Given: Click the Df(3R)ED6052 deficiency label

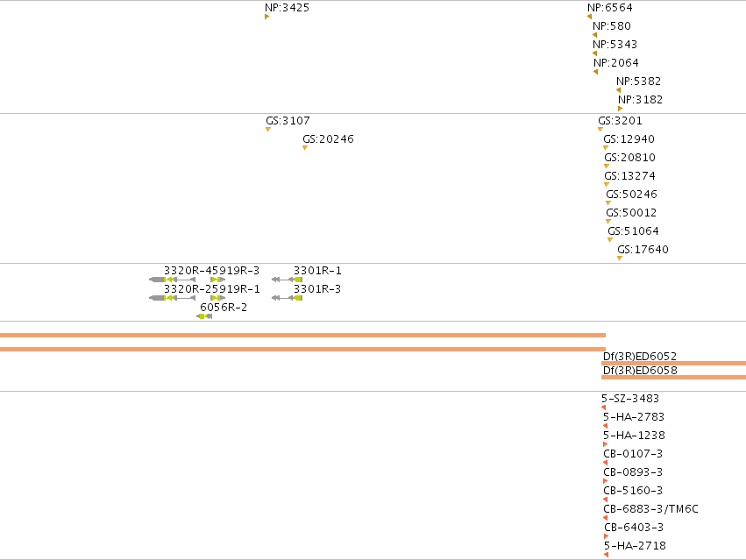Looking at the screenshot, I should click(x=639, y=357).
